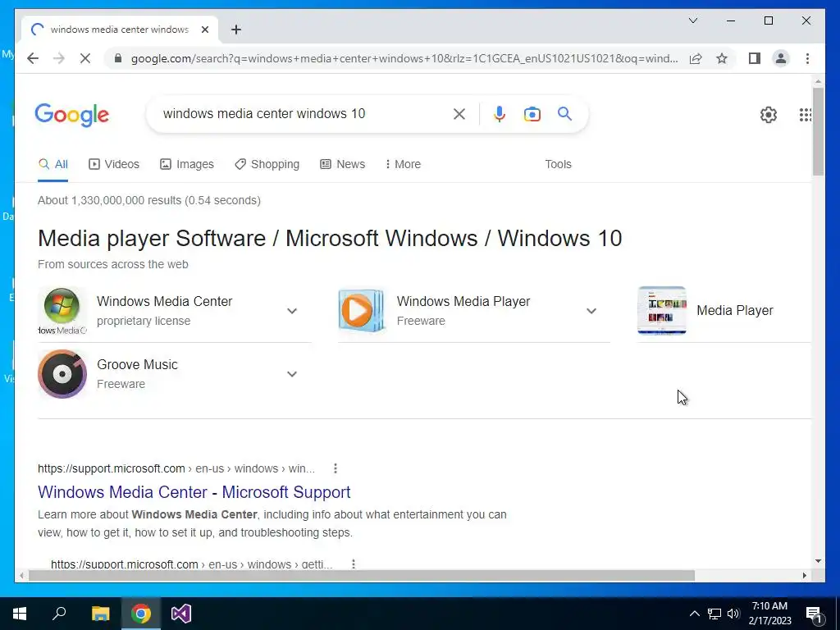Click scroll-down arrow on vertical scrollbar
The image size is (840, 630).
point(818,561)
